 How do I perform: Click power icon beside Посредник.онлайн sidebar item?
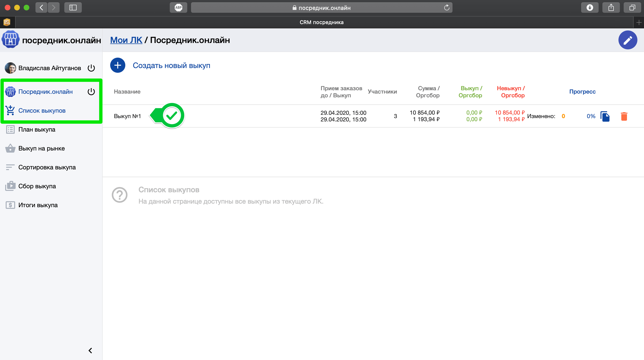[x=91, y=92]
